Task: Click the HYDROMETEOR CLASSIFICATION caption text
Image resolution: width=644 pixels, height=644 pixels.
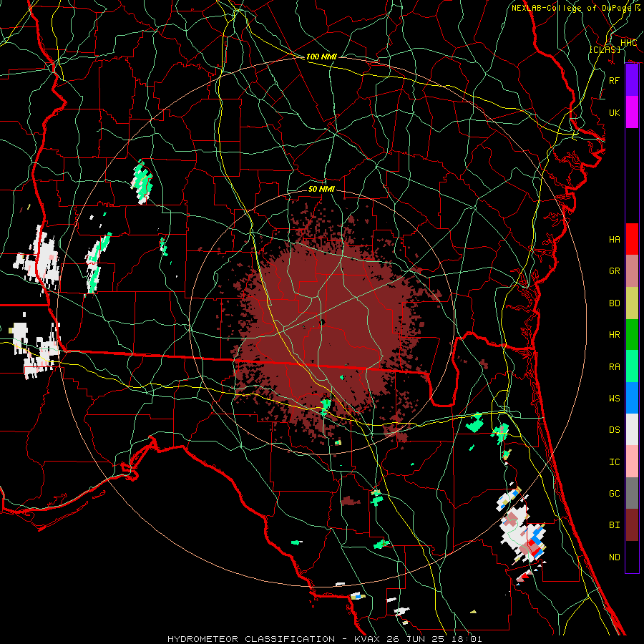Action: (251, 639)
